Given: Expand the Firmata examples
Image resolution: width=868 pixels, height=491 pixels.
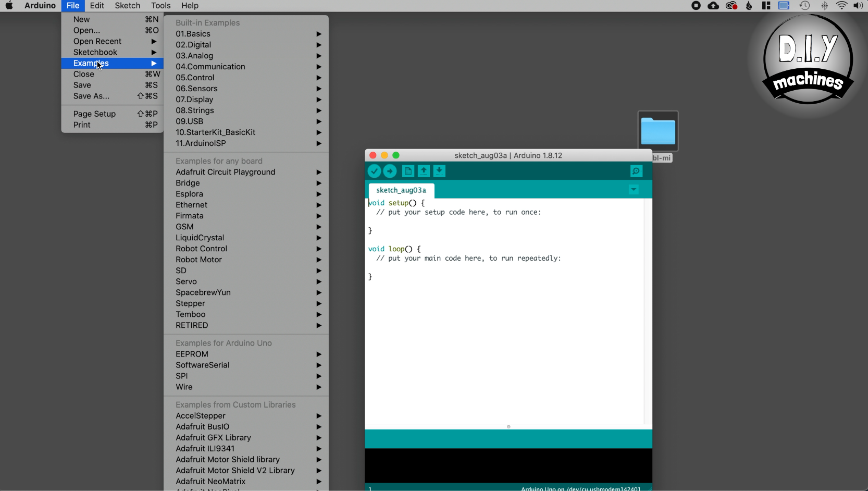Looking at the screenshot, I should click(x=246, y=216).
